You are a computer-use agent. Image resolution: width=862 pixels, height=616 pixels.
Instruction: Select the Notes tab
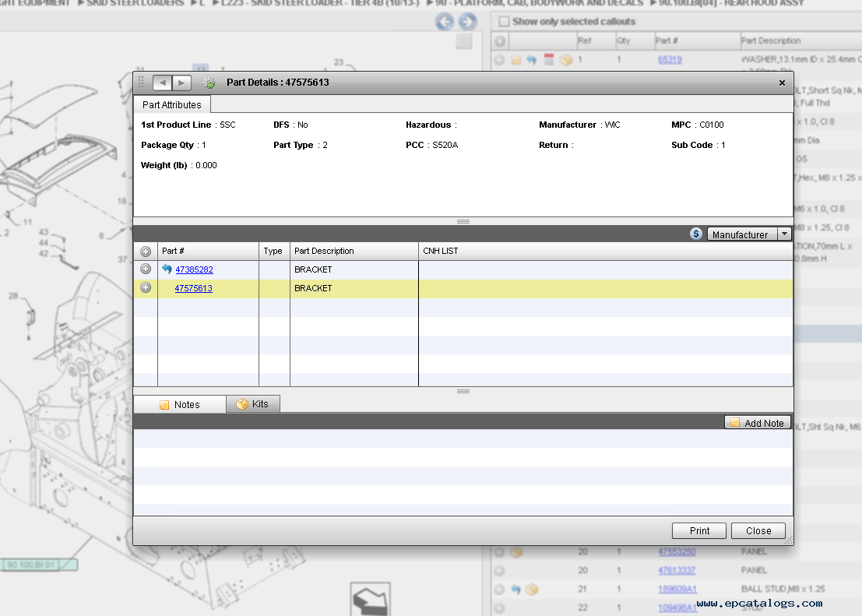pos(180,404)
